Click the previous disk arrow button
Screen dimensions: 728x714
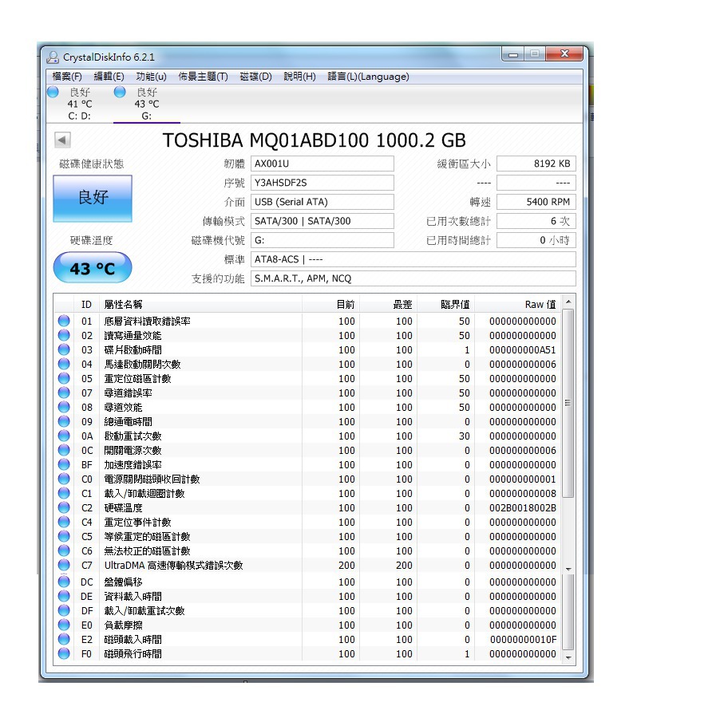point(62,140)
